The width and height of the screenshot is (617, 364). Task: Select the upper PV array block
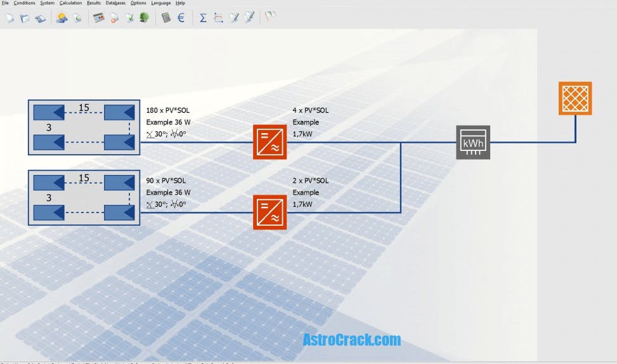click(84, 127)
